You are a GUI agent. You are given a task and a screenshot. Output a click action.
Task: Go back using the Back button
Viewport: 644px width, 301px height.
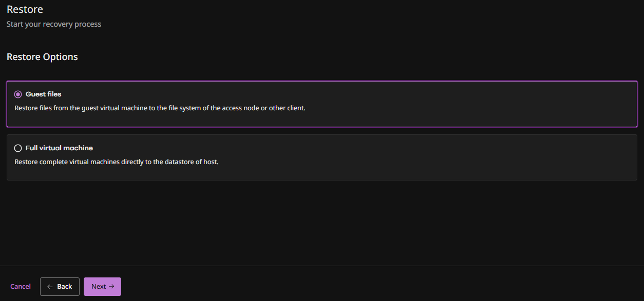pyautogui.click(x=60, y=287)
